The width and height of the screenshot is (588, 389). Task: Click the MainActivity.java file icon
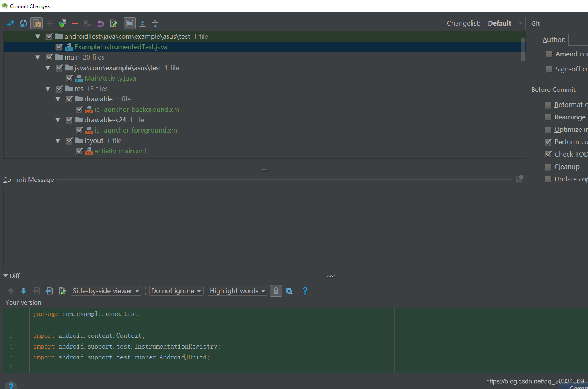pyautogui.click(x=79, y=78)
